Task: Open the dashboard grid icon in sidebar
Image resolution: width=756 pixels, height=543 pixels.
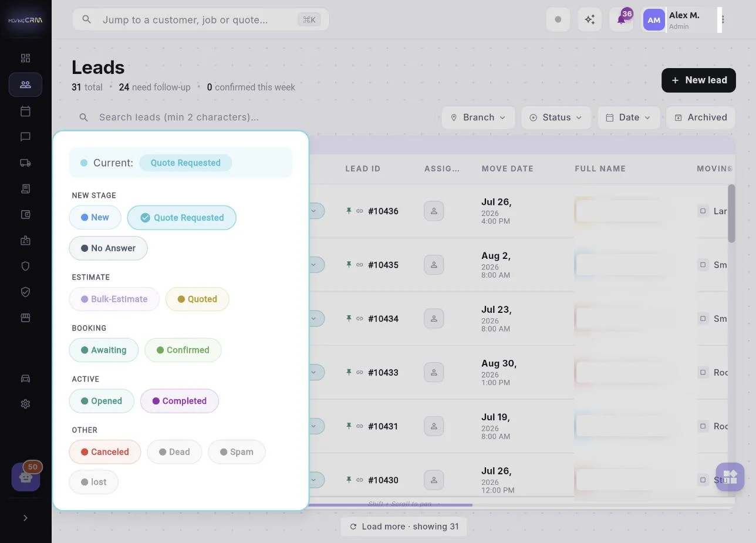Action: [x=25, y=58]
